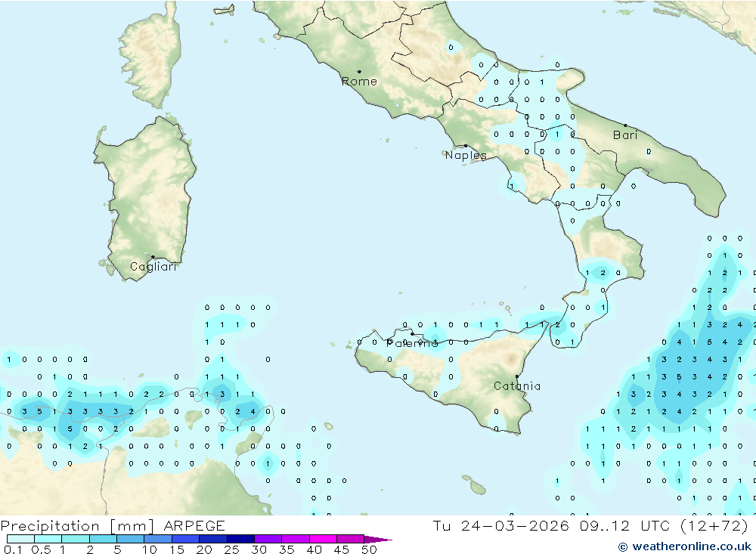
Task: Click the '(12+72)' forecast run text
Action: pyautogui.click(x=714, y=525)
